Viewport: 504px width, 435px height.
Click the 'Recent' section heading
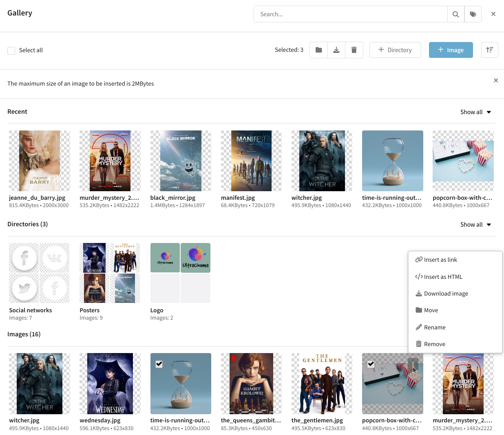pos(17,112)
